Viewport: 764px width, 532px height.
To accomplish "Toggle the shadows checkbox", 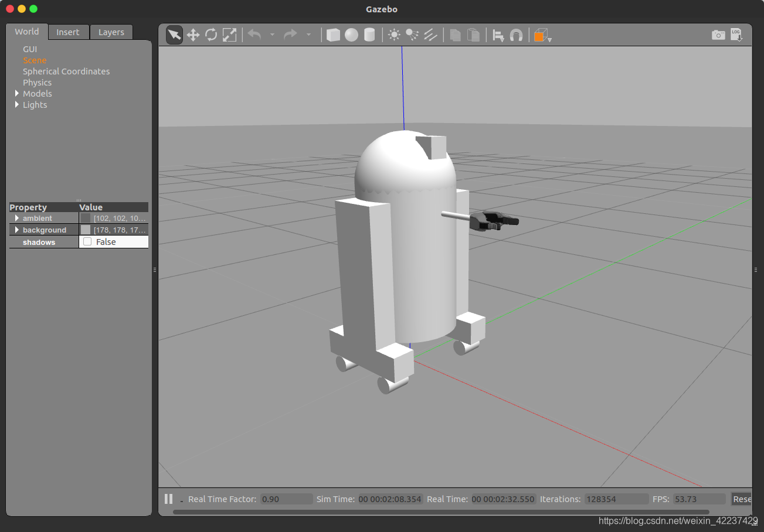I will point(87,242).
